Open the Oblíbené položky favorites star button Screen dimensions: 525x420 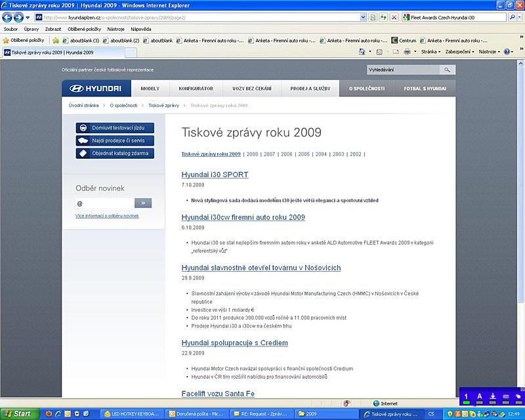coord(24,41)
